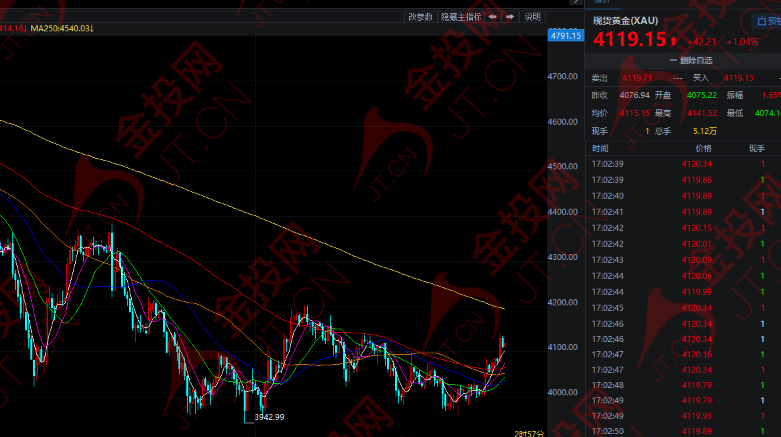Click the 3942.99 low price marker
Viewport: 781px width, 437px height.
pyautogui.click(x=269, y=417)
